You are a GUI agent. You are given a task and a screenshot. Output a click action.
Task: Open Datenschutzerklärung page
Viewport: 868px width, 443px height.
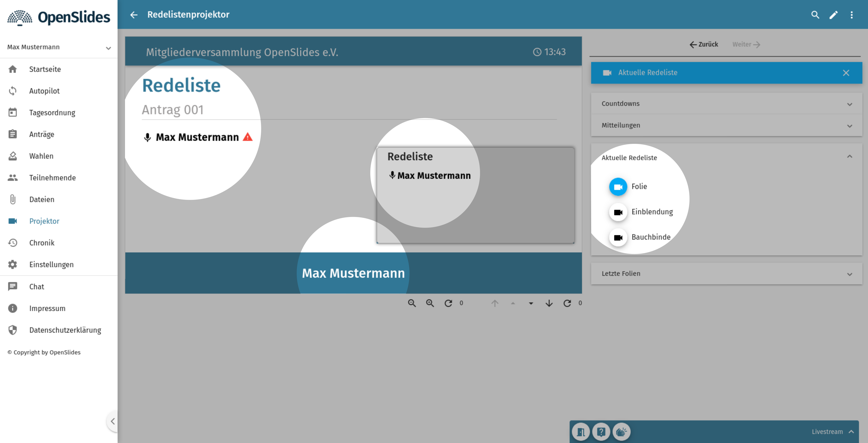(59, 330)
